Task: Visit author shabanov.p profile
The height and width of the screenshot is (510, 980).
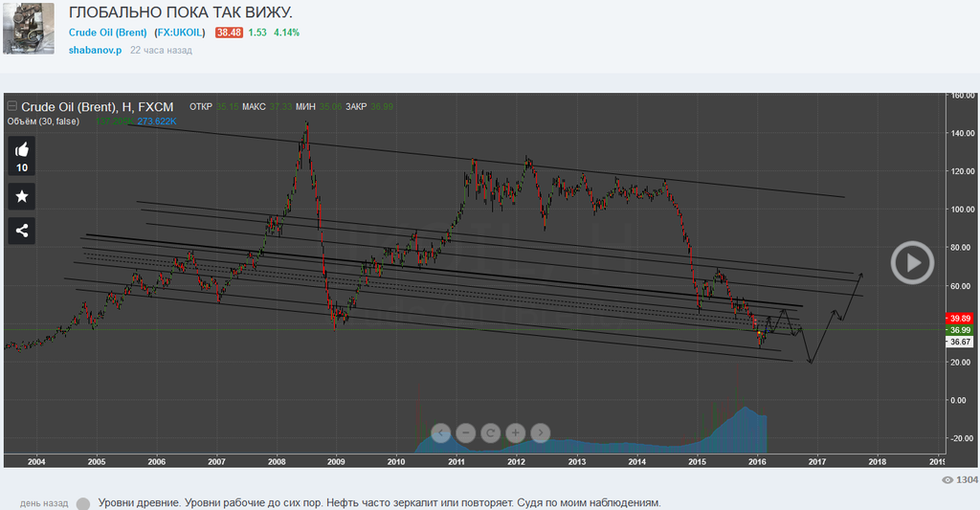Action: tap(95, 50)
